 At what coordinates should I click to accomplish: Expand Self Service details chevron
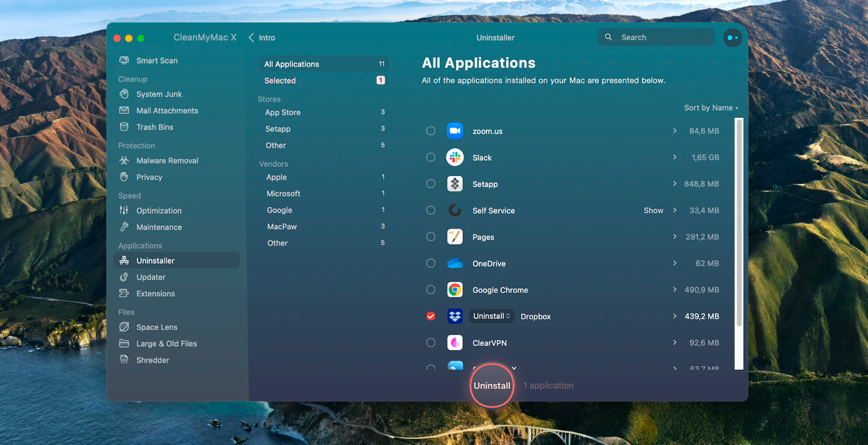tap(674, 210)
